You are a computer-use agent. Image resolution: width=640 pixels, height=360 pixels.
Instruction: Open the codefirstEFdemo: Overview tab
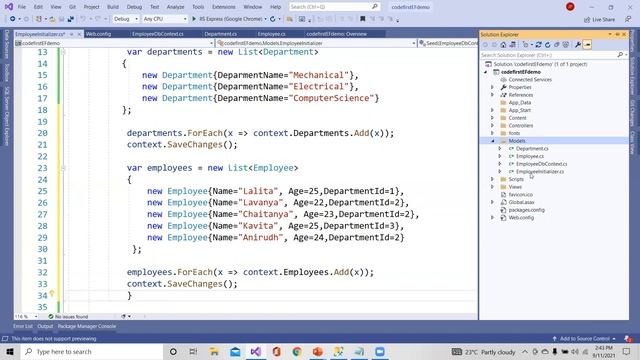[336, 34]
